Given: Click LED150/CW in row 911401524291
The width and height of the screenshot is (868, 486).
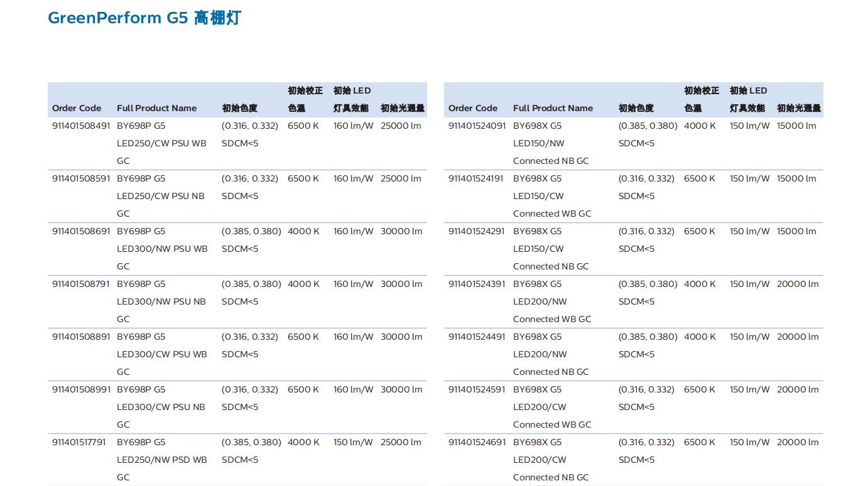Looking at the screenshot, I should click(538, 249).
